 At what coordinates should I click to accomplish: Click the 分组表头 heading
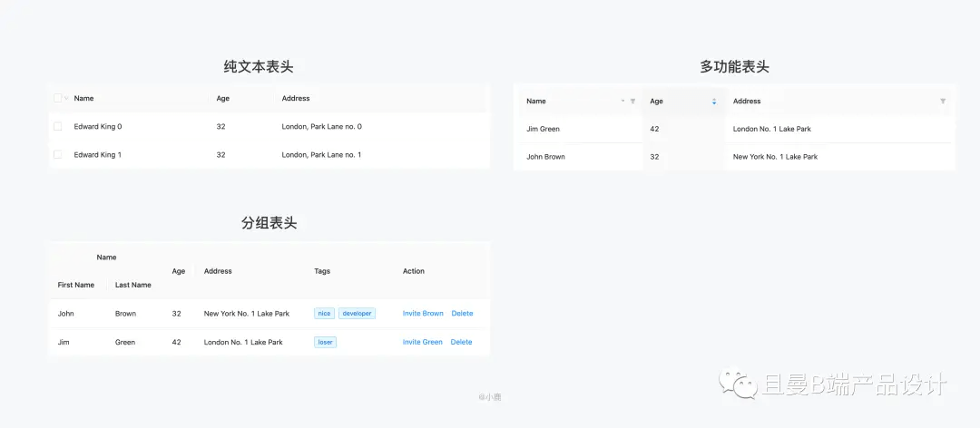coord(269,223)
